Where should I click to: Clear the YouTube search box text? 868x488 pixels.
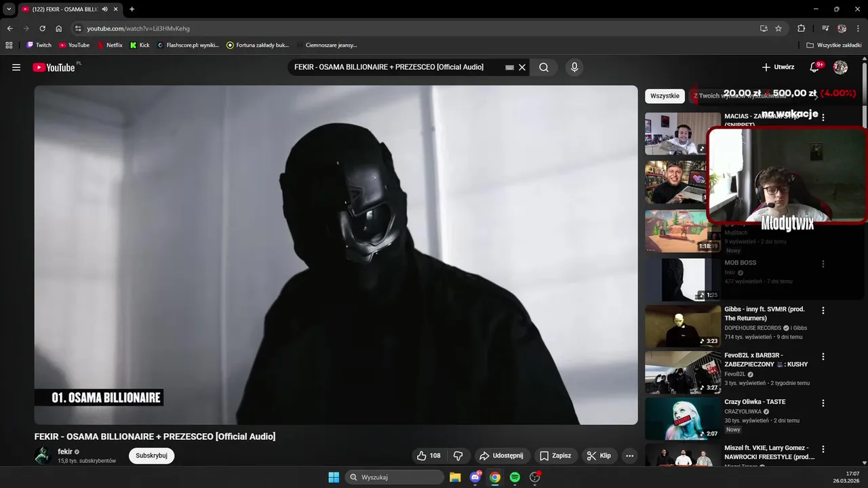coord(522,67)
